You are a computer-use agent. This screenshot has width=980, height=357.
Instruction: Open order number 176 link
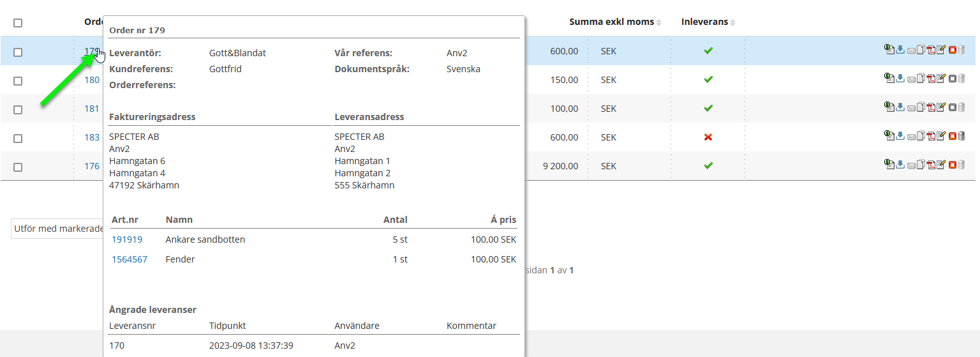[92, 166]
